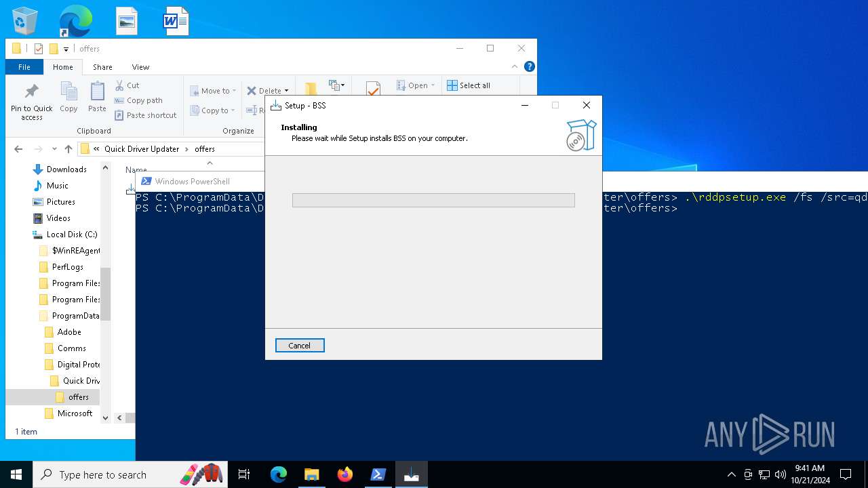Click Quick Driver Updater in address breadcrumb
The width and height of the screenshot is (868, 488).
click(x=142, y=149)
